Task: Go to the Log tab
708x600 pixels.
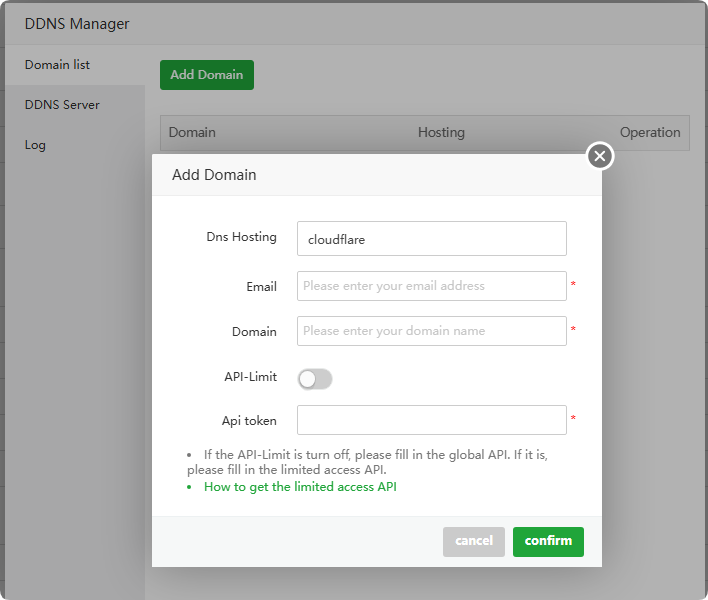Action: point(36,145)
